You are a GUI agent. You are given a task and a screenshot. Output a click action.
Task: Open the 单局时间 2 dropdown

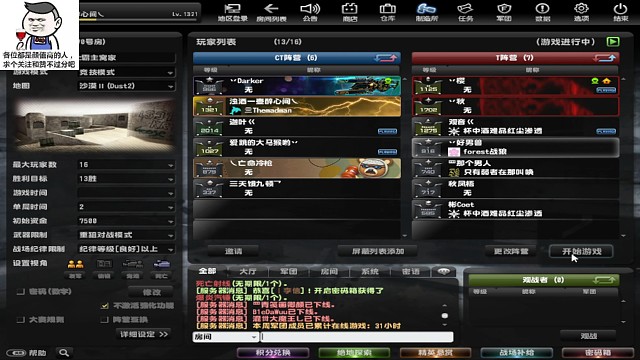tap(126, 207)
